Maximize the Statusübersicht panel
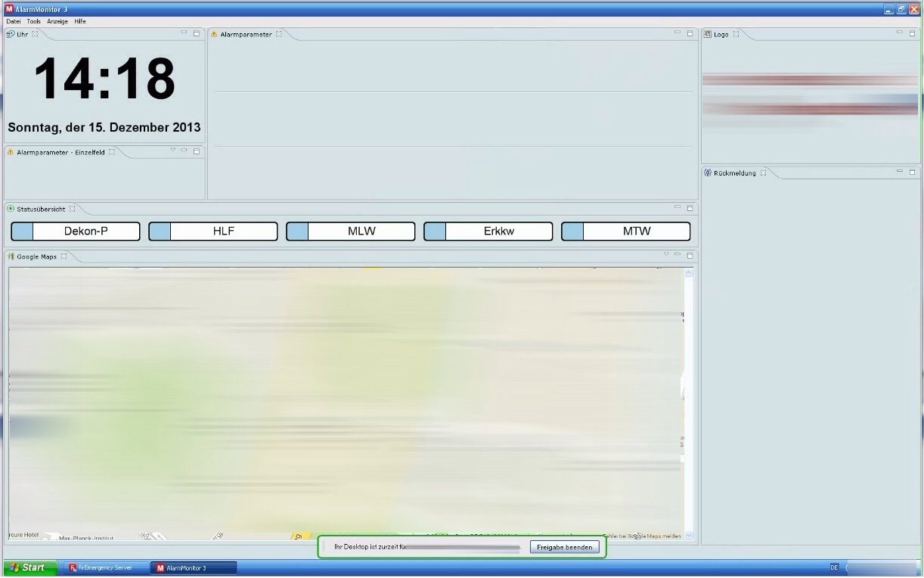Image resolution: width=924 pixels, height=578 pixels. click(690, 208)
